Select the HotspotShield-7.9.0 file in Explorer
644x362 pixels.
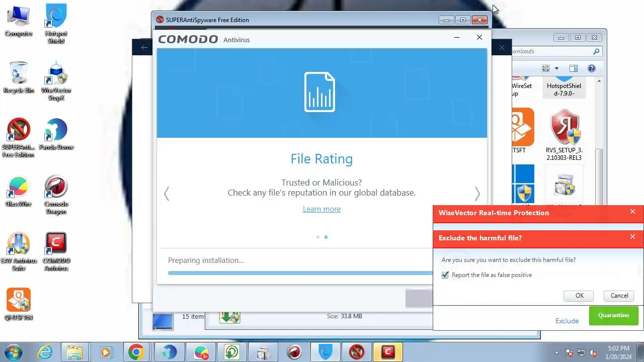pyautogui.click(x=564, y=87)
